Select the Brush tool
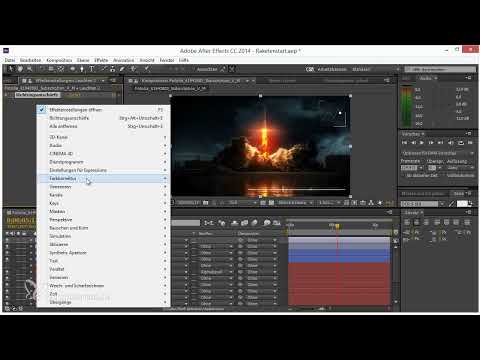 [x=103, y=69]
